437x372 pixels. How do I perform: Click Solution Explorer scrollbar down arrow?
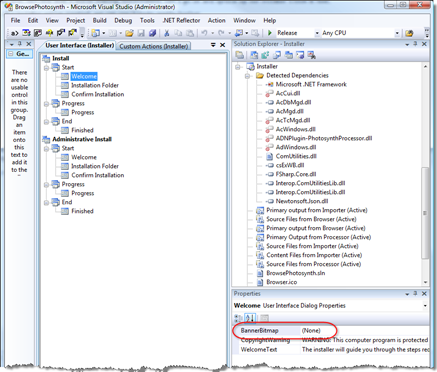425,282
